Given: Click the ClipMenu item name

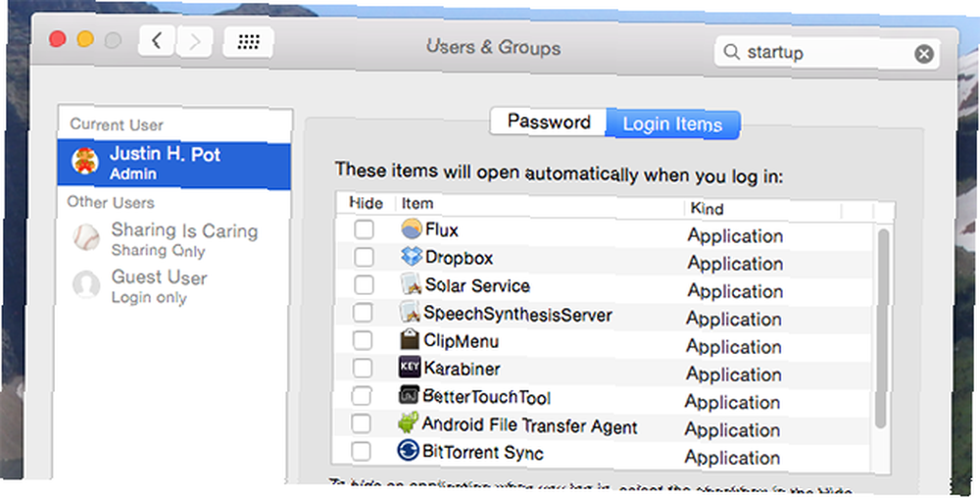Looking at the screenshot, I should pos(462,341).
